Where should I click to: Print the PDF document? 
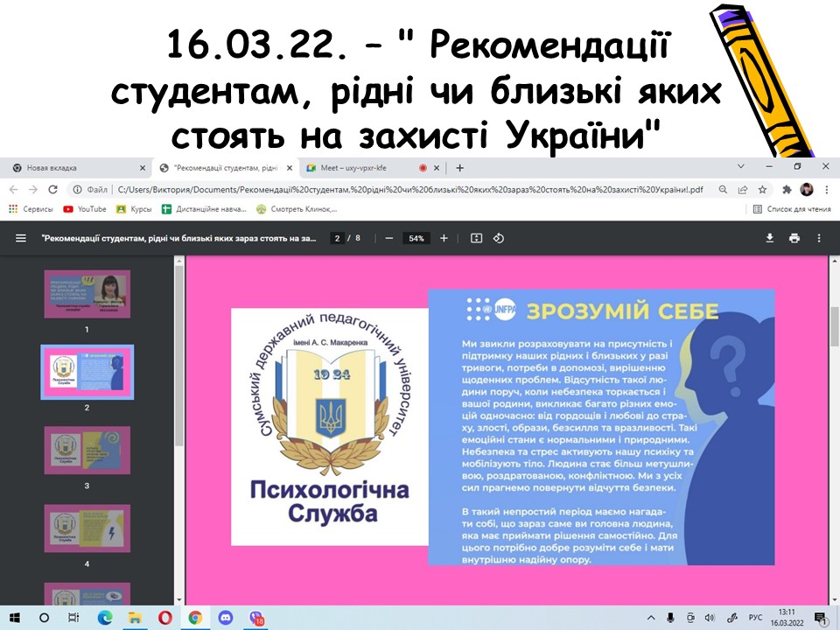[794, 238]
